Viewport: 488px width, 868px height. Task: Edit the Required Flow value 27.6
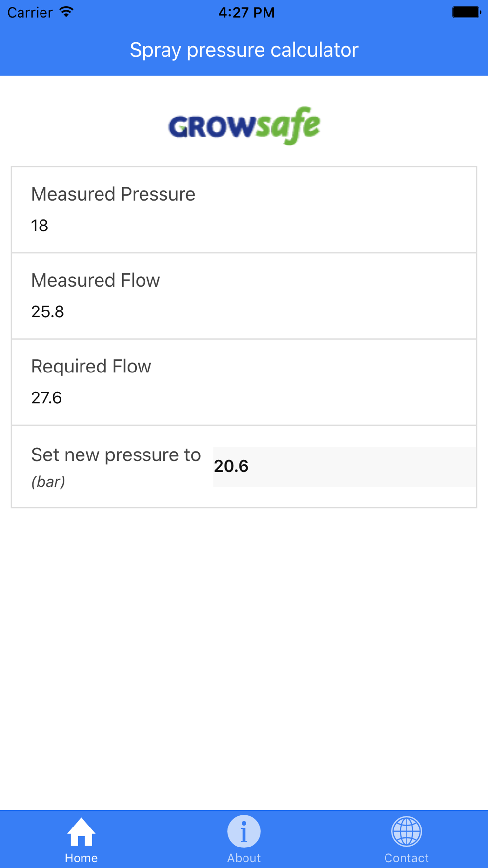point(47,398)
